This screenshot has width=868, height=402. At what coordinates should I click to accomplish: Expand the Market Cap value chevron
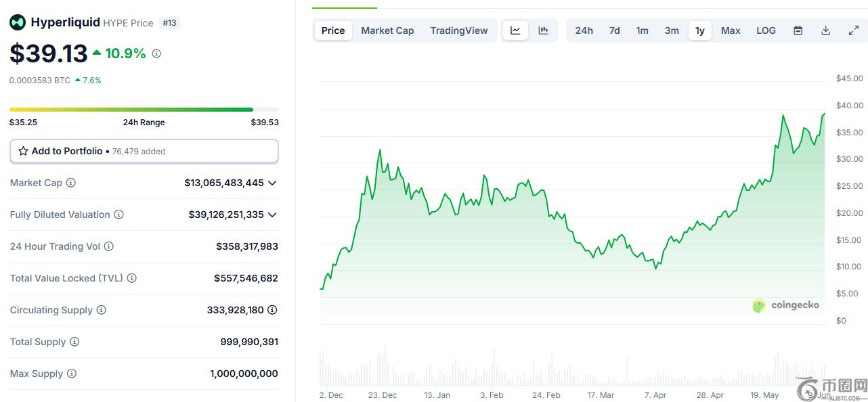coord(272,183)
